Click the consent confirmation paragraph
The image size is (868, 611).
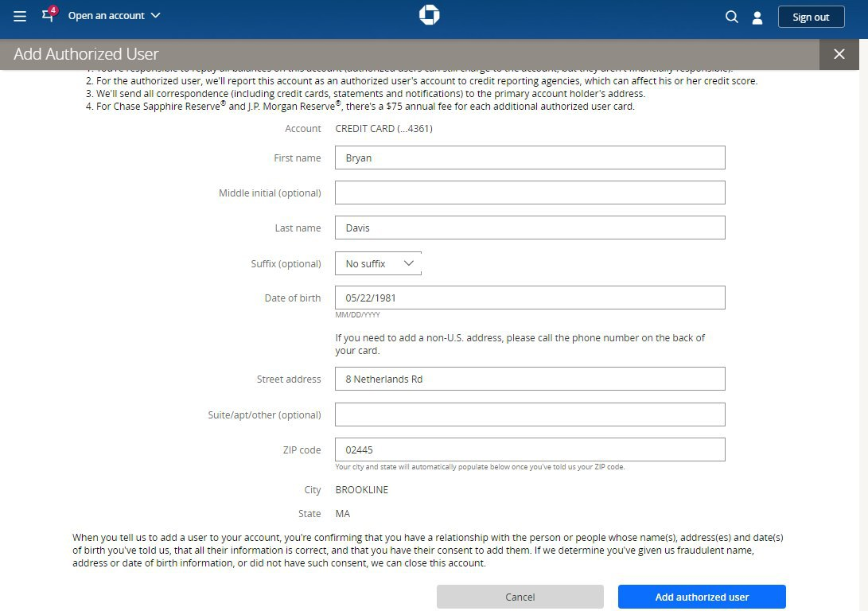tap(428, 550)
